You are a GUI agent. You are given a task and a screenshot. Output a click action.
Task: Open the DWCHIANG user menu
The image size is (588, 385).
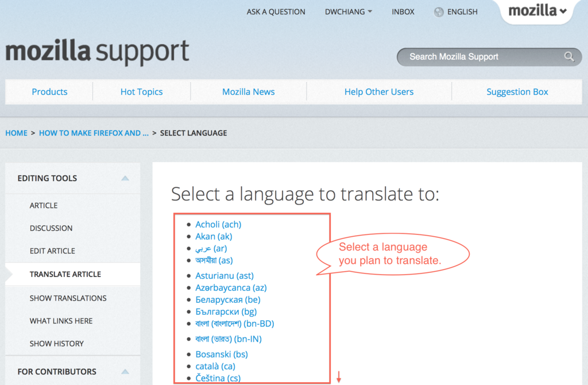(x=349, y=11)
